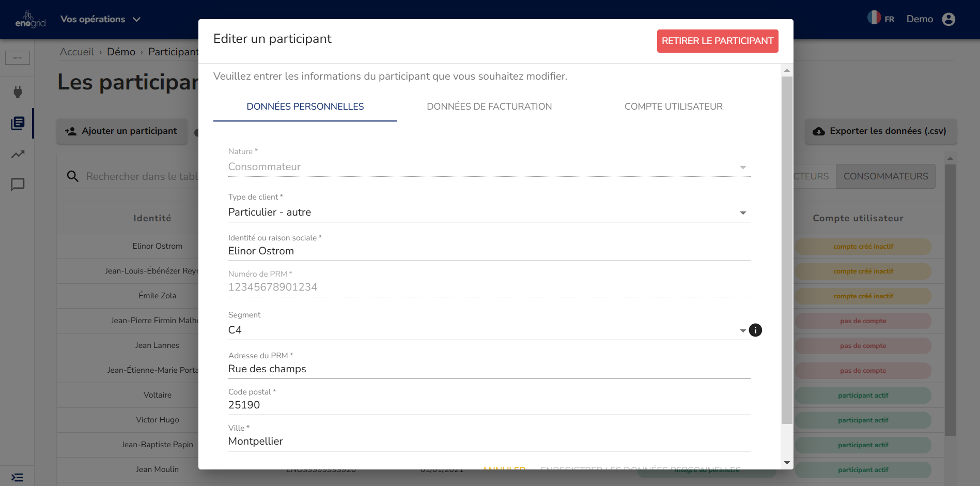Open the chat bubble sidebar icon
Viewport: 980px width, 486px height.
point(18,185)
